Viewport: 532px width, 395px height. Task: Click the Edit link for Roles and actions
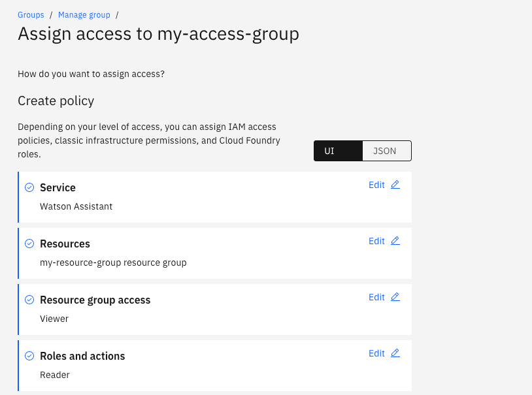376,353
